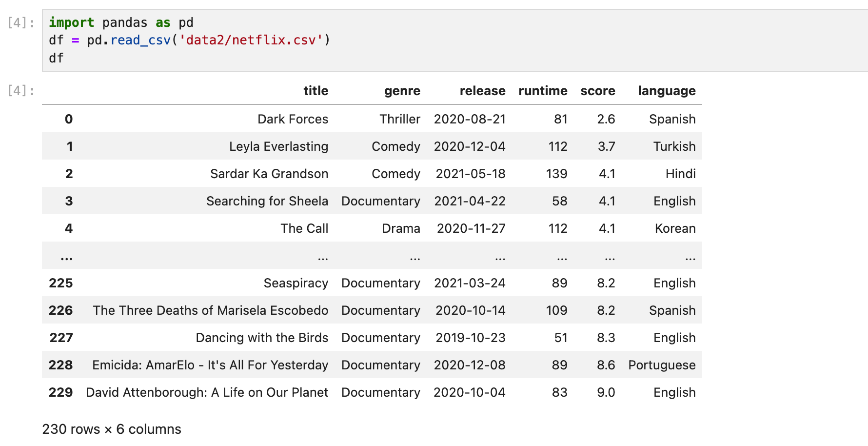Select the 'Seaspiracy' title cell
Screen dimensions: 868x446
pos(296,283)
